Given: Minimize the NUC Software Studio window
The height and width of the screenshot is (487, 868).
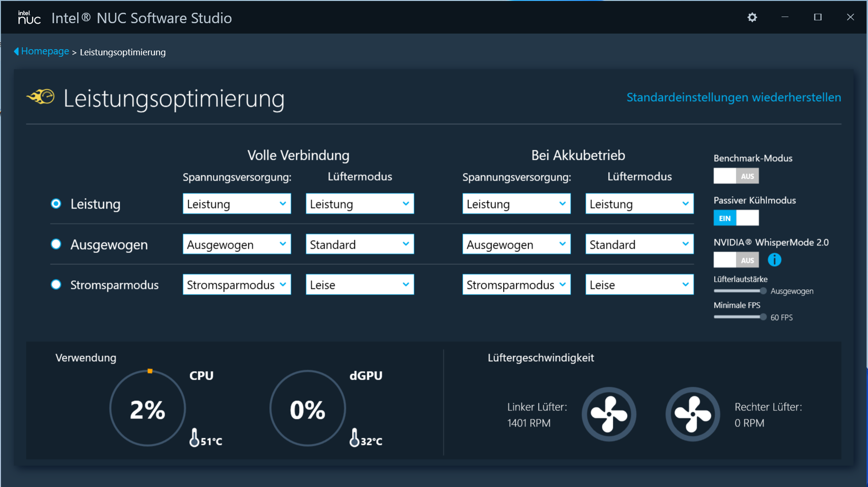Looking at the screenshot, I should click(x=785, y=17).
